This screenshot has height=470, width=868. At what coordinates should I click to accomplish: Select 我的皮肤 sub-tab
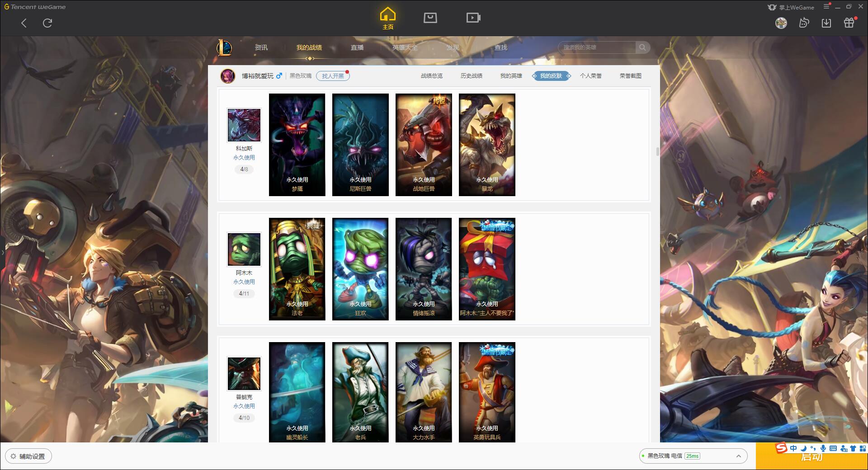point(551,76)
